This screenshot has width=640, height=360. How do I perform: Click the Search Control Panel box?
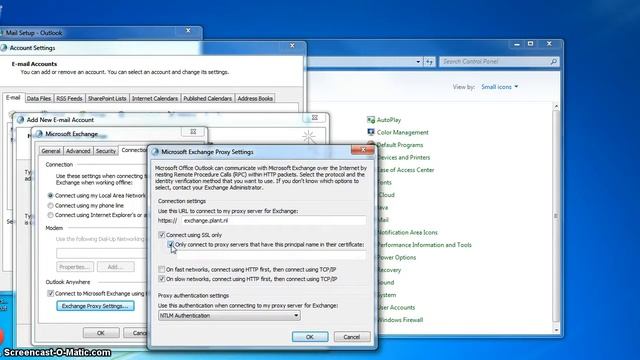pos(499,62)
